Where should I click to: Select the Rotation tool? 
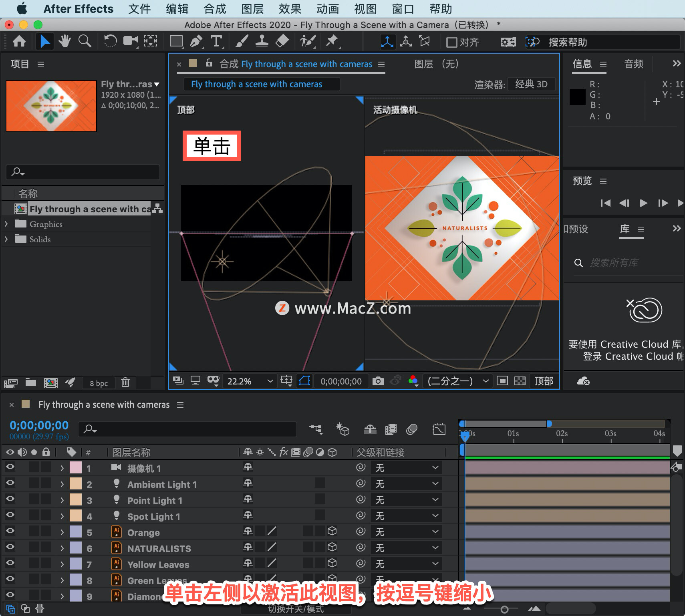[110, 41]
